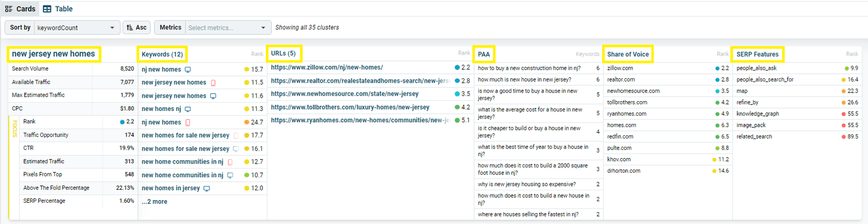Click the mobile icon beside new jersey new homes 11.5
868x224 pixels.
click(x=213, y=83)
